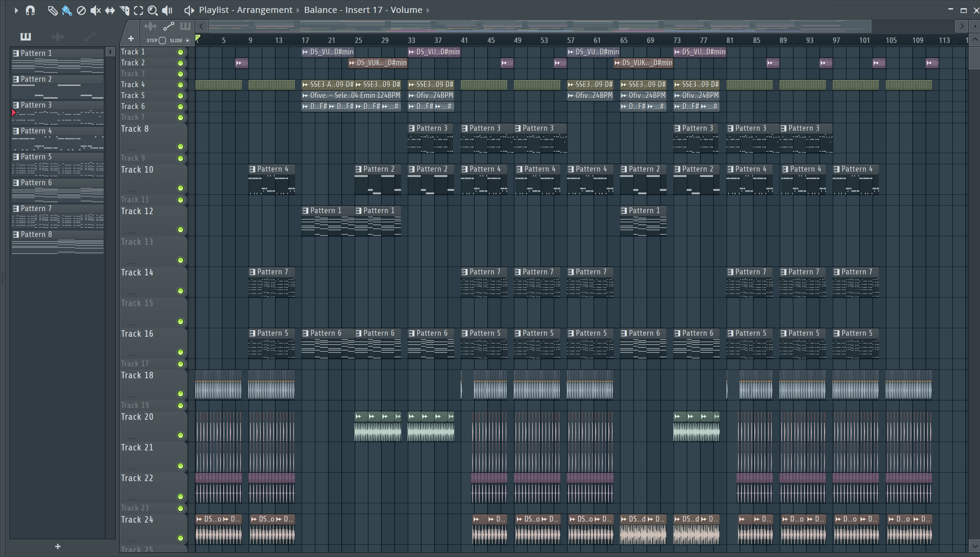Screen dimensions: 980x557
Task: Add a track with the plus button
Action: pyautogui.click(x=131, y=38)
